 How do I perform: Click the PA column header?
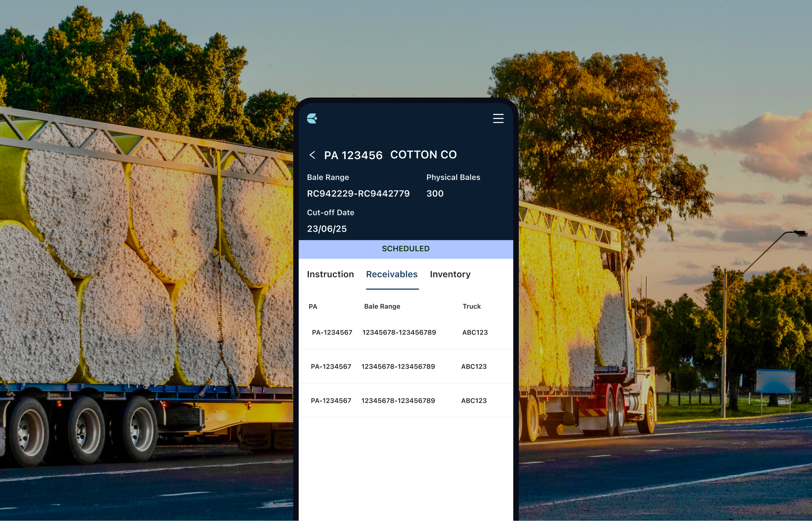tap(312, 307)
